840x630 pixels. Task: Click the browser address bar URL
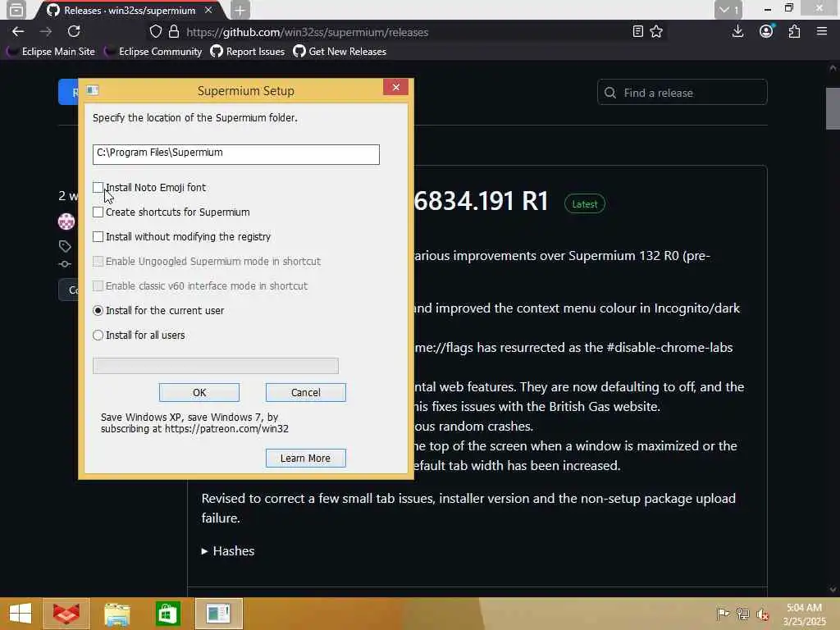[307, 32]
